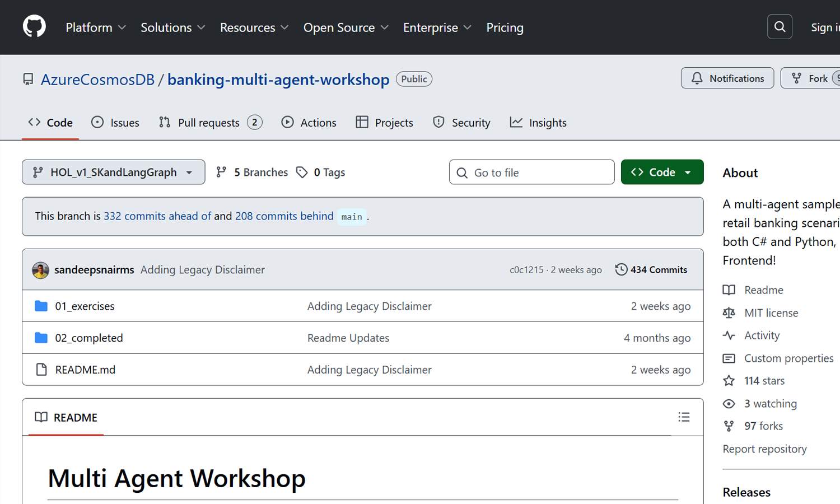Click the stars count star icon
This screenshot has height=504, width=840.
pyautogui.click(x=729, y=381)
